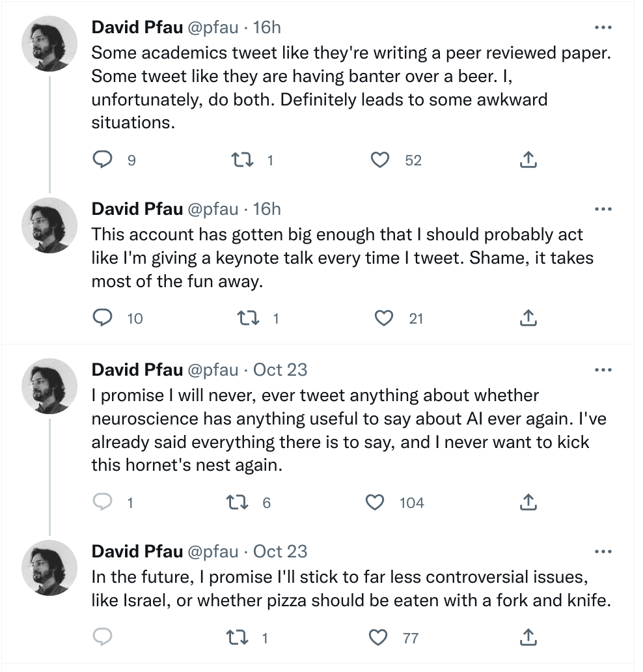Screen dimensions: 643x672
Task: Open @pfau handle on first tweet
Action: (213, 27)
